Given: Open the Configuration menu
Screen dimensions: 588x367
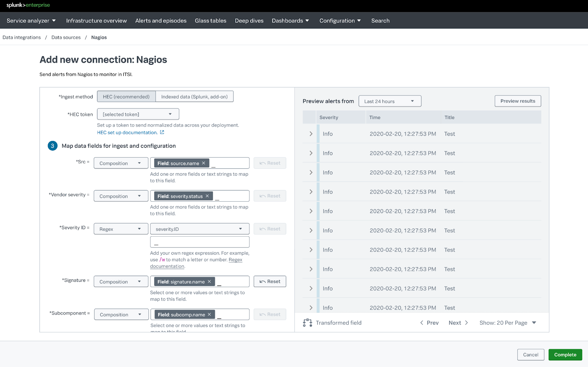Looking at the screenshot, I should pos(340,21).
